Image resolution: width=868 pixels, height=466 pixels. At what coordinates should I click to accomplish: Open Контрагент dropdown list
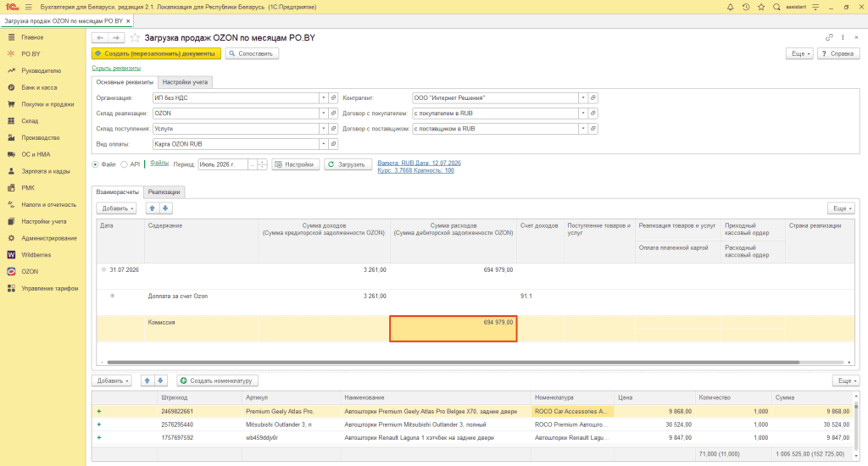coord(583,97)
